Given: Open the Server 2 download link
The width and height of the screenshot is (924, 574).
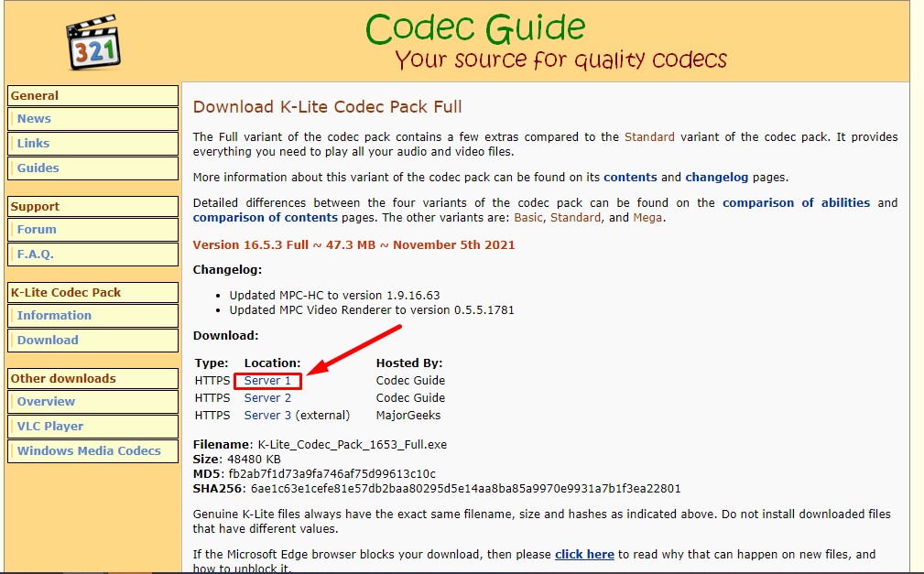Looking at the screenshot, I should 266,397.
